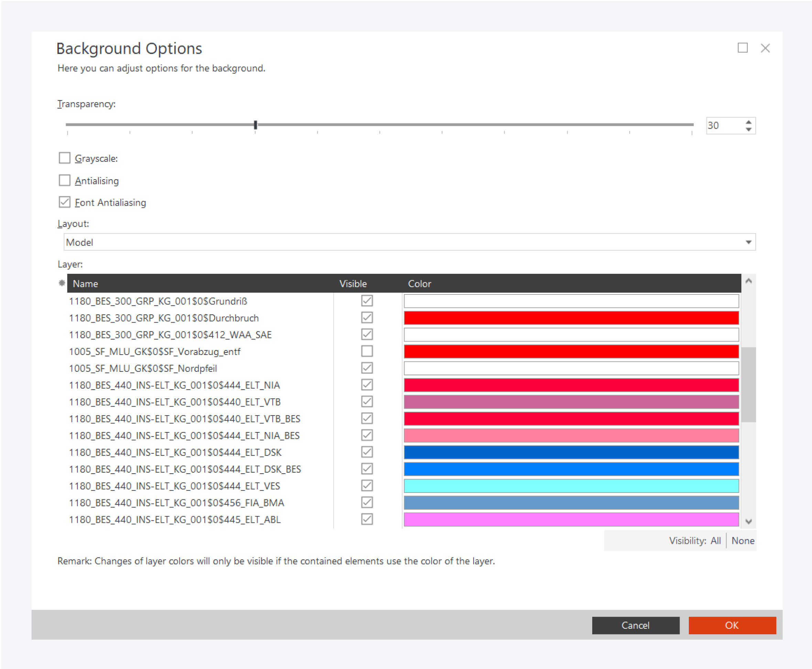Click the maximize window icon
The image size is (812, 669).
click(x=742, y=48)
